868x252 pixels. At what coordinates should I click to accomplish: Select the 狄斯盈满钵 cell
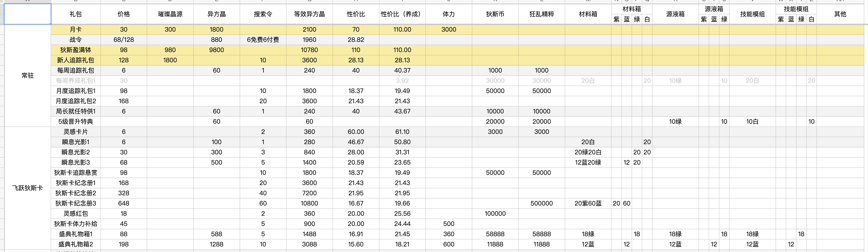75,50
